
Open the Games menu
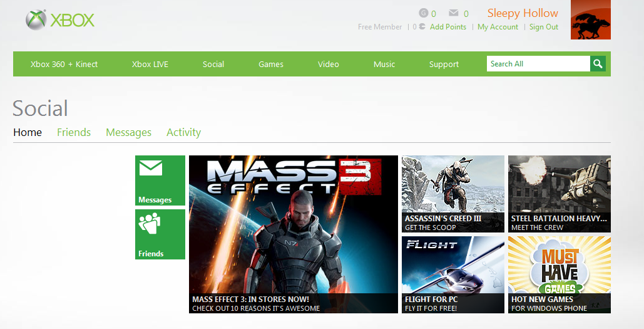coord(270,64)
